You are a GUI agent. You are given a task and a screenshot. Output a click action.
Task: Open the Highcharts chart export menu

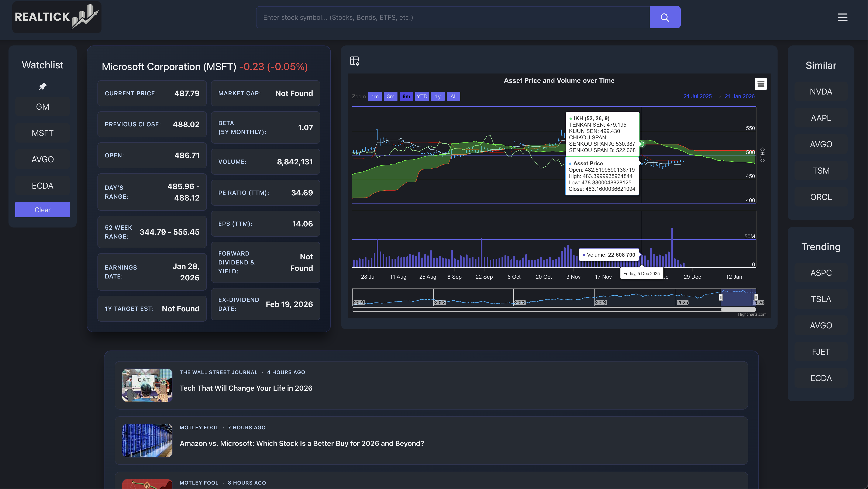(x=761, y=83)
